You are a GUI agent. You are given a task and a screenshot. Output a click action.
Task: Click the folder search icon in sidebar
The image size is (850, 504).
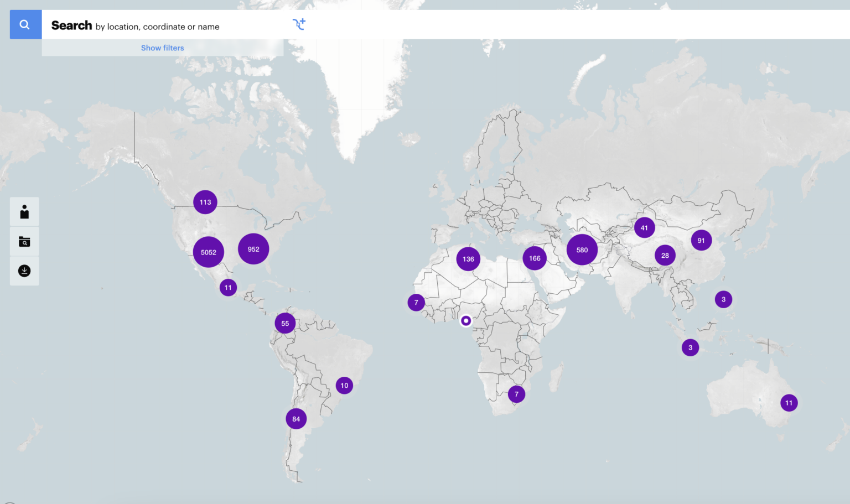click(24, 241)
